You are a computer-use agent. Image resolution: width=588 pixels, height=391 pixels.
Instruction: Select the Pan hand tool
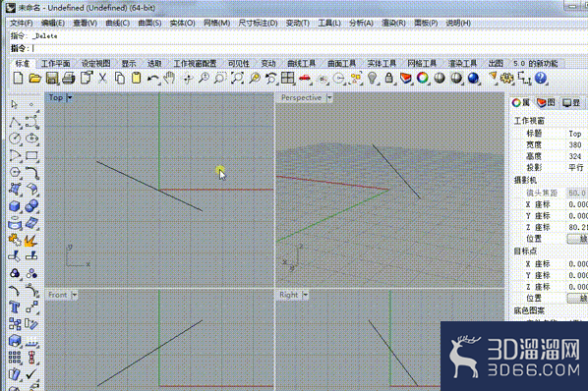coord(170,78)
